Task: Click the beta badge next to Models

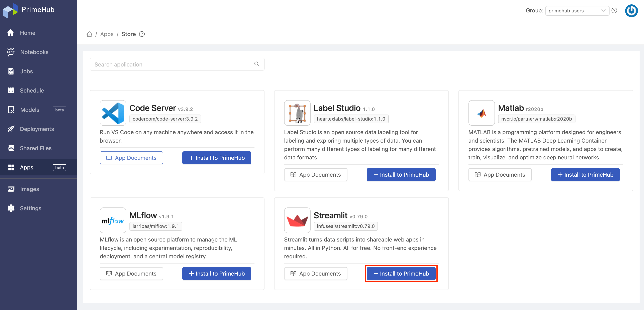Action: (60, 110)
